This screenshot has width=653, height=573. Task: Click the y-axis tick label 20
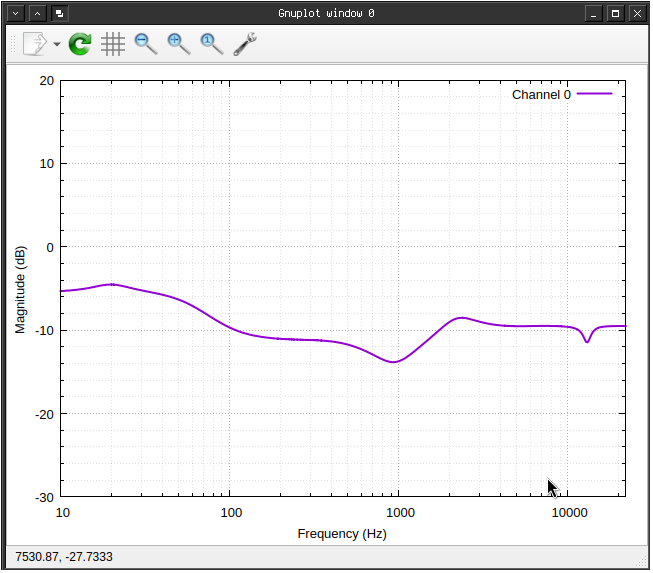click(x=47, y=81)
